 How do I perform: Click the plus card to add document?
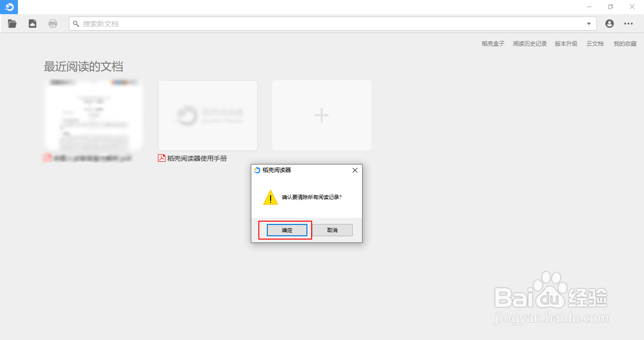pyautogui.click(x=322, y=116)
